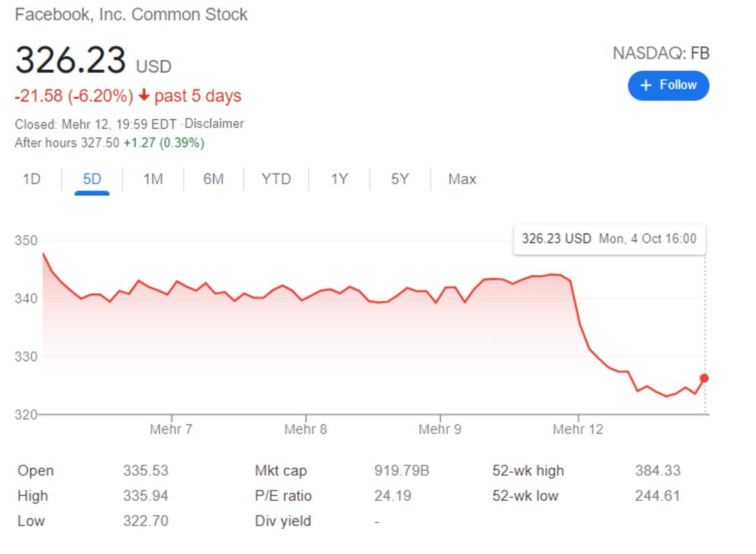
Task: Open the Disclaimer link
Action: click(x=214, y=124)
